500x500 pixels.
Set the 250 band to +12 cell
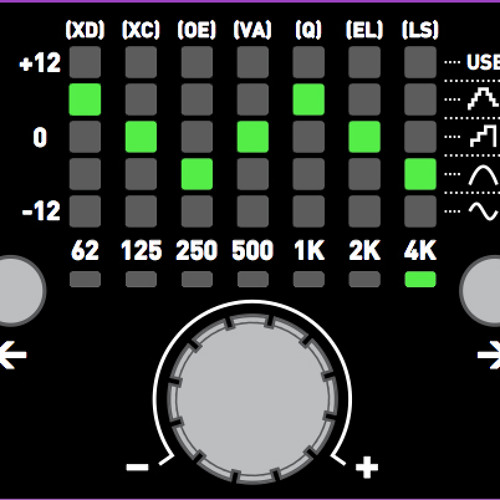(x=197, y=62)
